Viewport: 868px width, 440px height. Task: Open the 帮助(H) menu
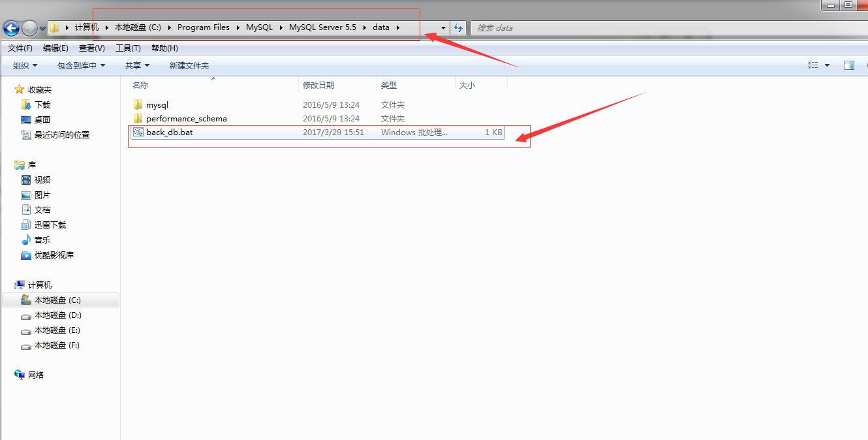164,48
